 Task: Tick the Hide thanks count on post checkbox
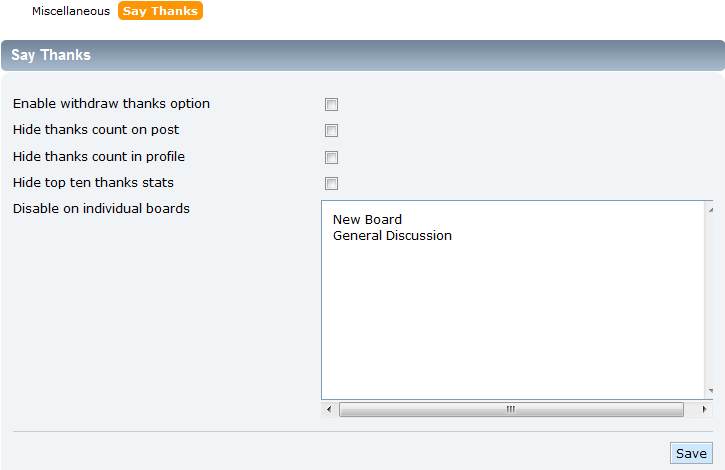pyautogui.click(x=332, y=130)
